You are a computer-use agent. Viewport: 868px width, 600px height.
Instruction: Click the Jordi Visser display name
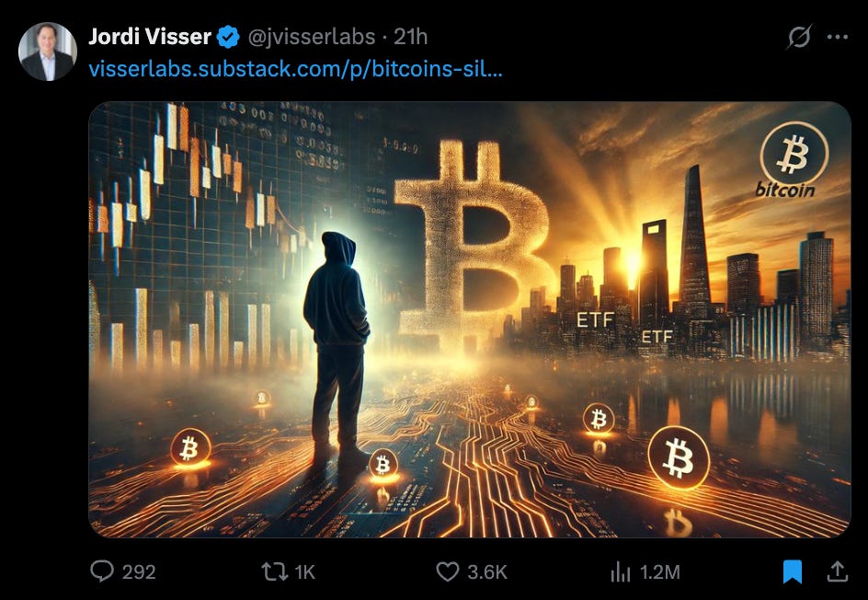tap(150, 37)
